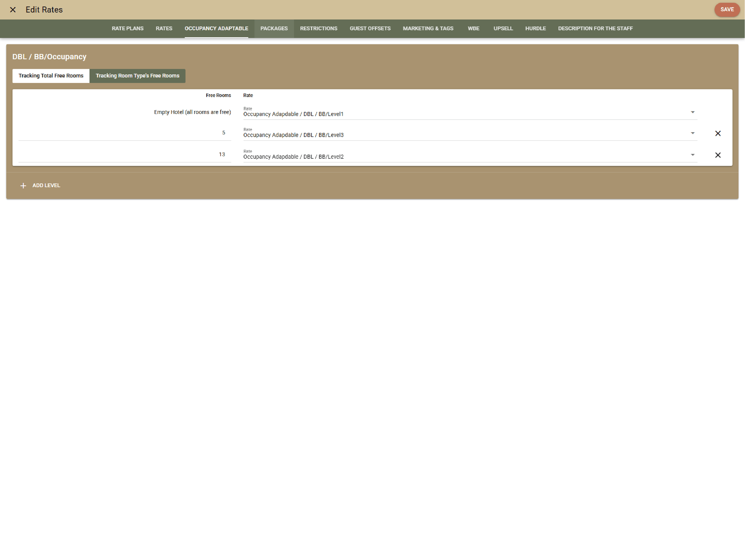The width and height of the screenshot is (745, 560).
Task: Click the plus icon next to Add Level
Action: 23,185
